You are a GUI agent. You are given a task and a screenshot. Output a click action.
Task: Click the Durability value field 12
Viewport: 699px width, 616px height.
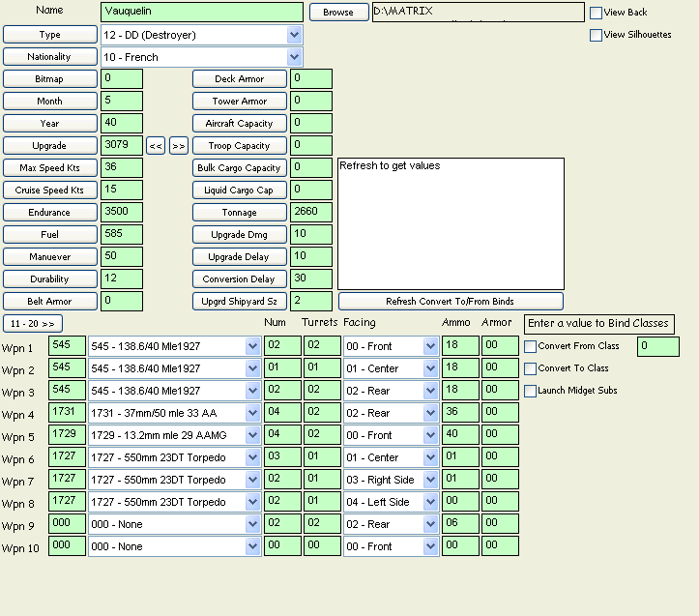click(122, 279)
